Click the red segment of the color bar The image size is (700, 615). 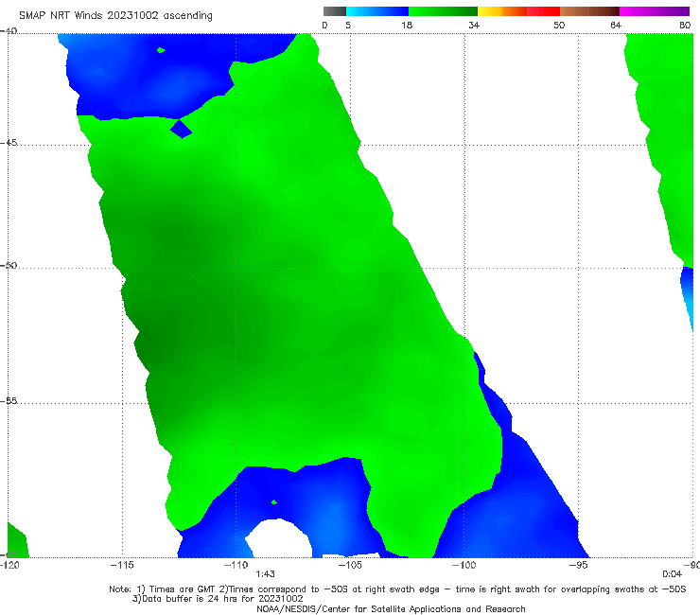[x=543, y=11]
